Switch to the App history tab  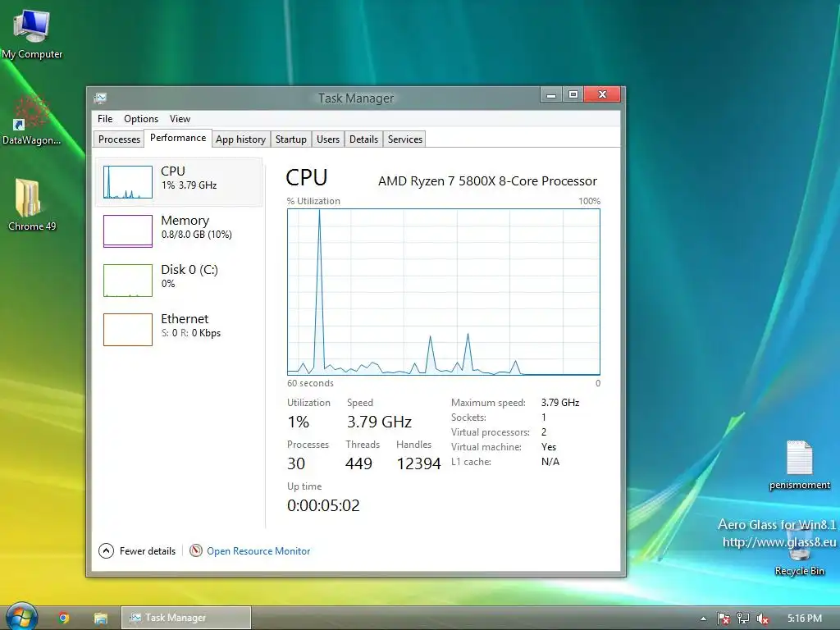pos(240,139)
